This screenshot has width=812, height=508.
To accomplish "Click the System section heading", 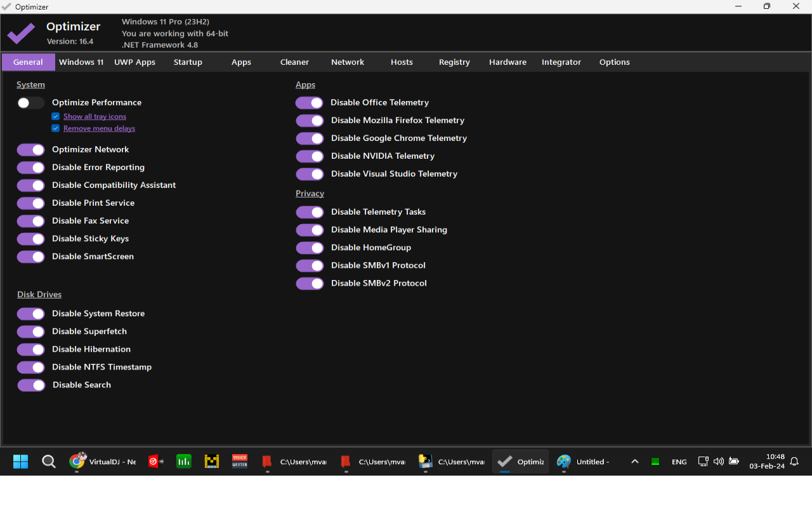I will 30,85.
